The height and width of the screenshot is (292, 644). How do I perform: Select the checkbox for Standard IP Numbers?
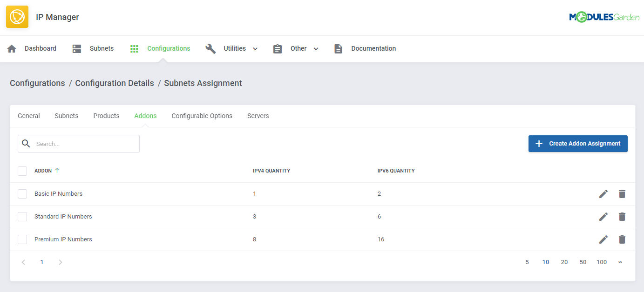pos(22,217)
